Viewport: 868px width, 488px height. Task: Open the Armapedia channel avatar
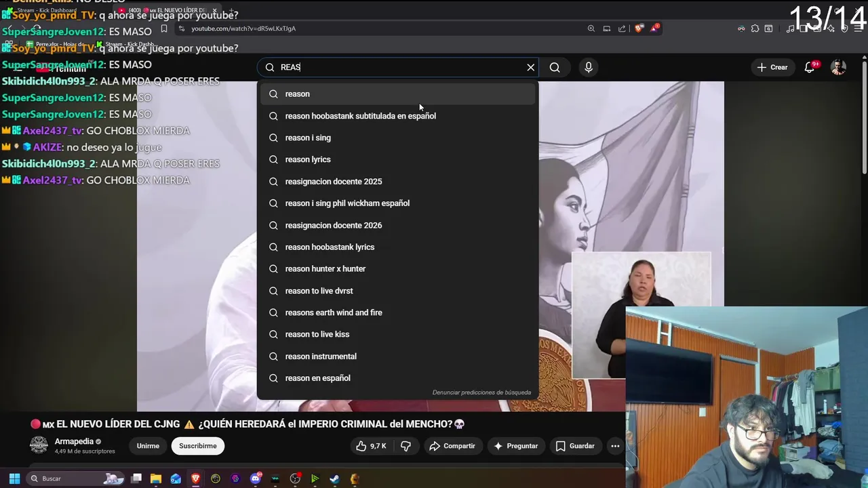pyautogui.click(x=39, y=445)
